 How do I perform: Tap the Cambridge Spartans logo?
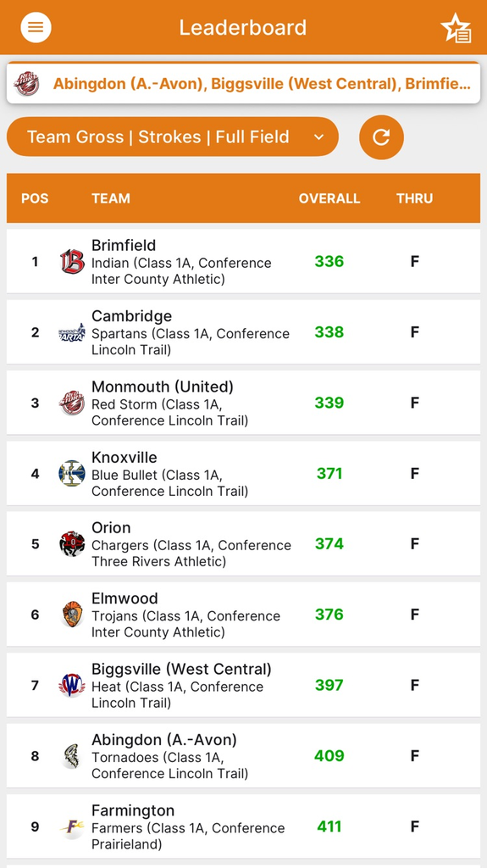(72, 332)
